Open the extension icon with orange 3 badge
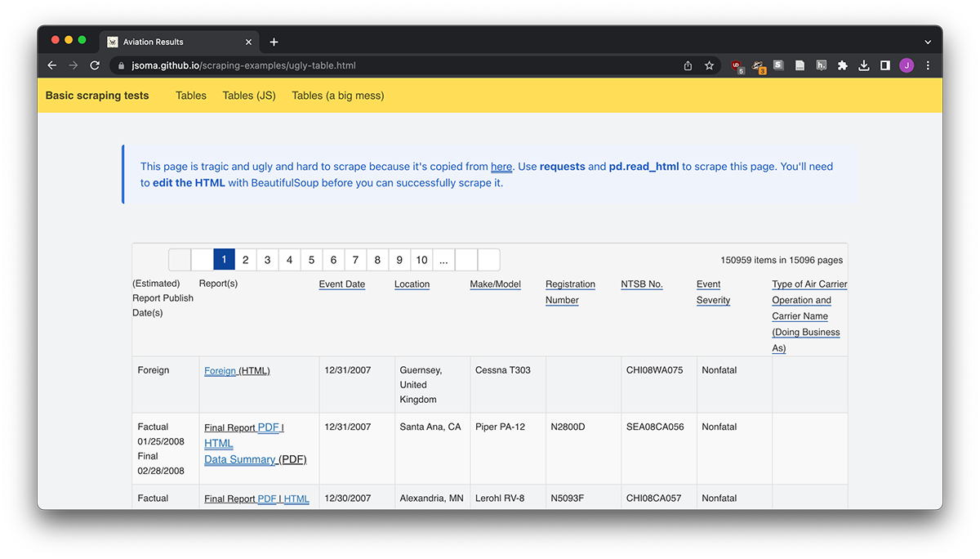Screen dimensions: 980x559 pos(759,66)
